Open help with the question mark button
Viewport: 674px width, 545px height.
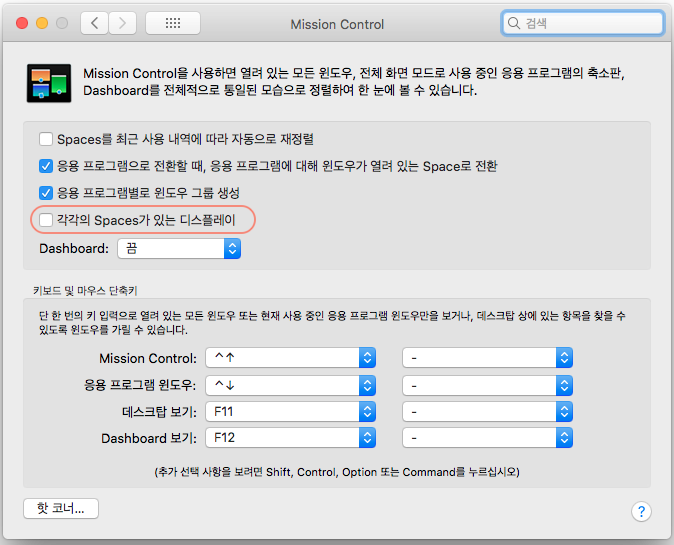641,511
